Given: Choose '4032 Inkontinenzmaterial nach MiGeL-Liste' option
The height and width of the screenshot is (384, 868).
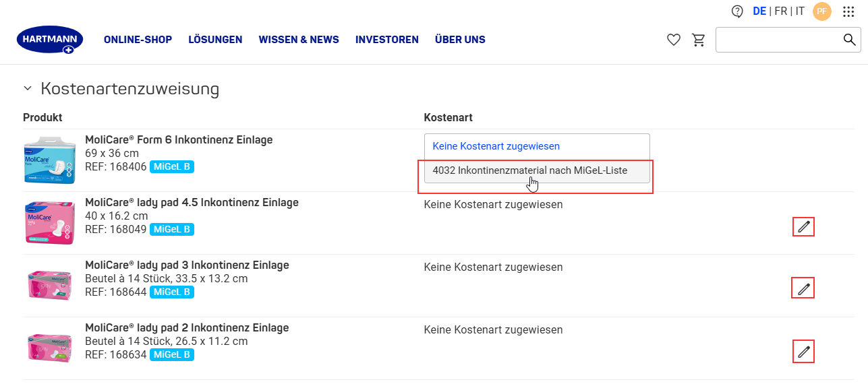Looking at the screenshot, I should point(537,171).
